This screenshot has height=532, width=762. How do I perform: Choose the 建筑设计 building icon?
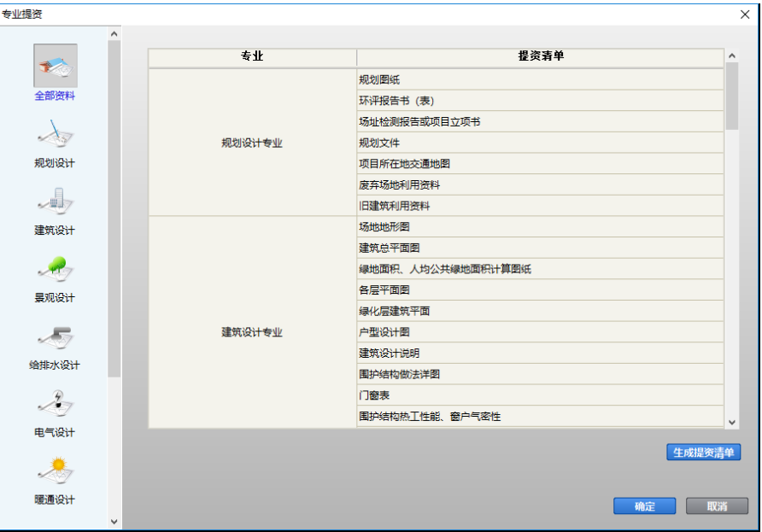[x=56, y=200]
